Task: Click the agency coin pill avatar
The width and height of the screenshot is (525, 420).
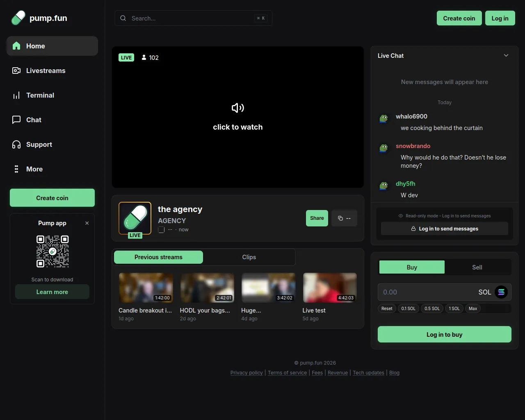Action: point(135,218)
